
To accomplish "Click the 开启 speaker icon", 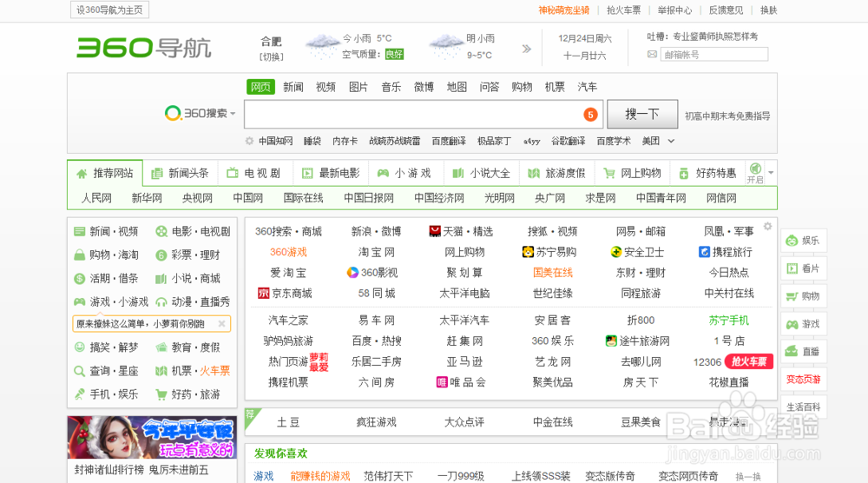I will pyautogui.click(x=755, y=169).
